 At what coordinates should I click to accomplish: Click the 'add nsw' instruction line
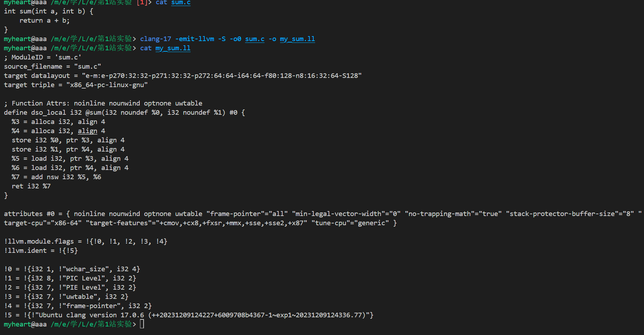click(x=56, y=177)
